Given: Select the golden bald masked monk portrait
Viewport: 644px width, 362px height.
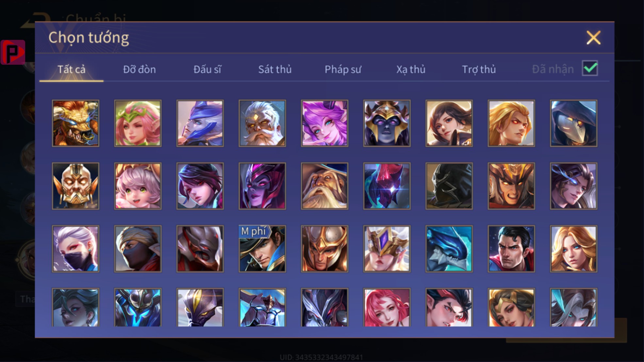Looking at the screenshot, I should (75, 186).
